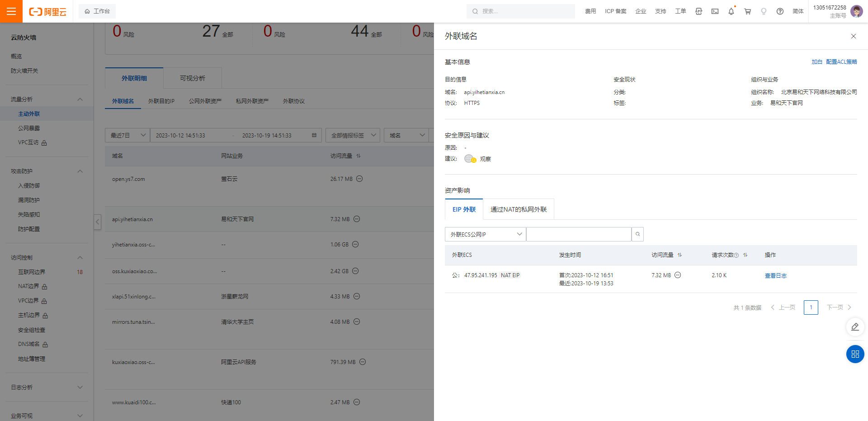Collapse the left sidebar with arrow handle
The width and height of the screenshot is (868, 421).
(x=98, y=222)
